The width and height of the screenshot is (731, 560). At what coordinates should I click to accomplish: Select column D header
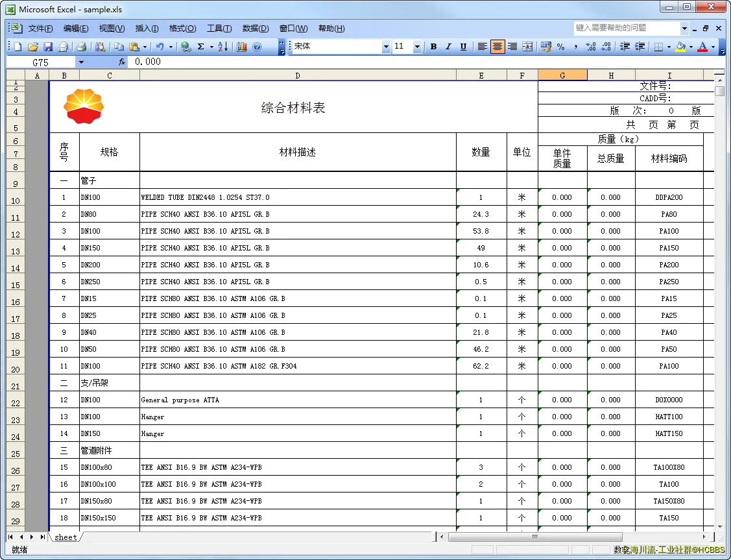click(x=298, y=75)
